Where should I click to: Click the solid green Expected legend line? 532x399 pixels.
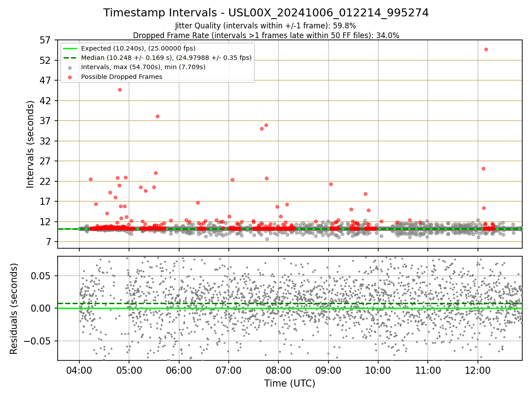pyautogui.click(x=70, y=48)
